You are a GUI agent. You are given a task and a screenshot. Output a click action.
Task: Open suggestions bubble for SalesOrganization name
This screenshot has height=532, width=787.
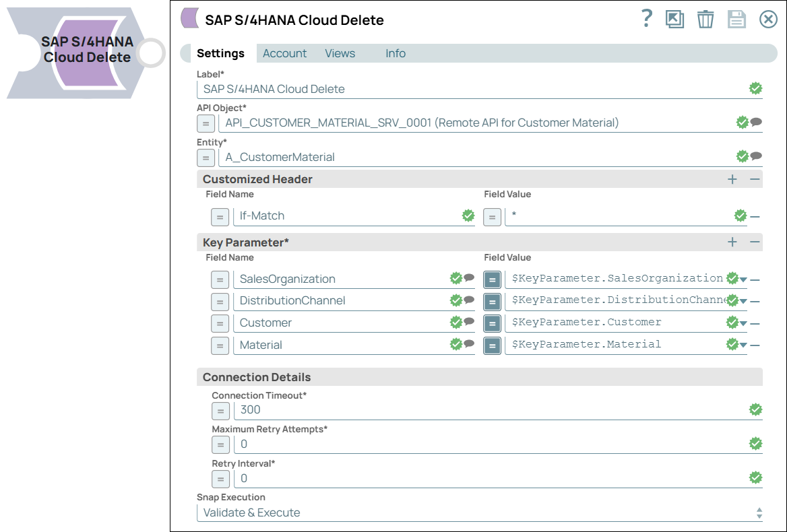(x=469, y=277)
